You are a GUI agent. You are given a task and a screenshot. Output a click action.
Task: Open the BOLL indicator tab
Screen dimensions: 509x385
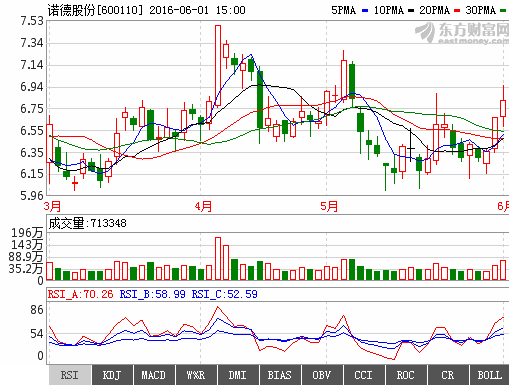point(489,375)
